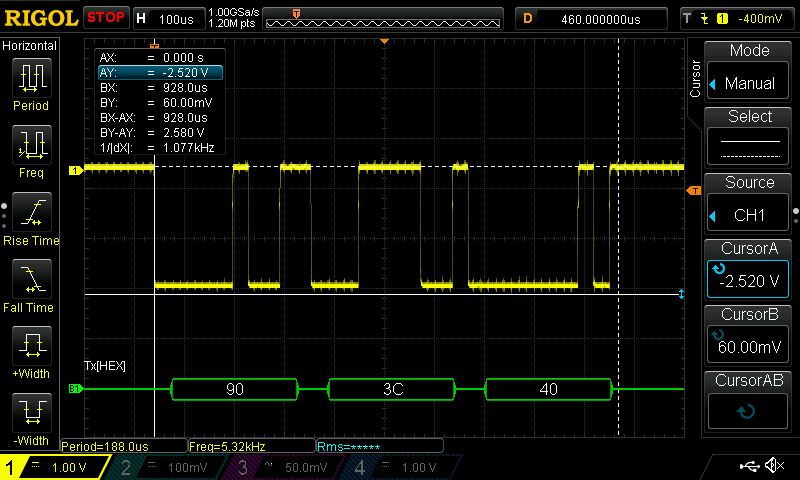Click the orange trigger level marker
The width and height of the screenshot is (800, 480).
(694, 190)
